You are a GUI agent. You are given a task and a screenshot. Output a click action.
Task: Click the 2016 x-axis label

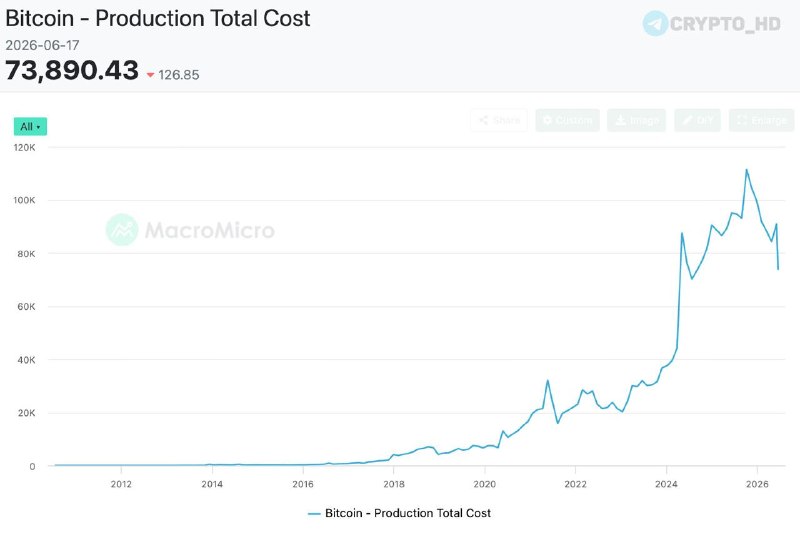pos(303,484)
